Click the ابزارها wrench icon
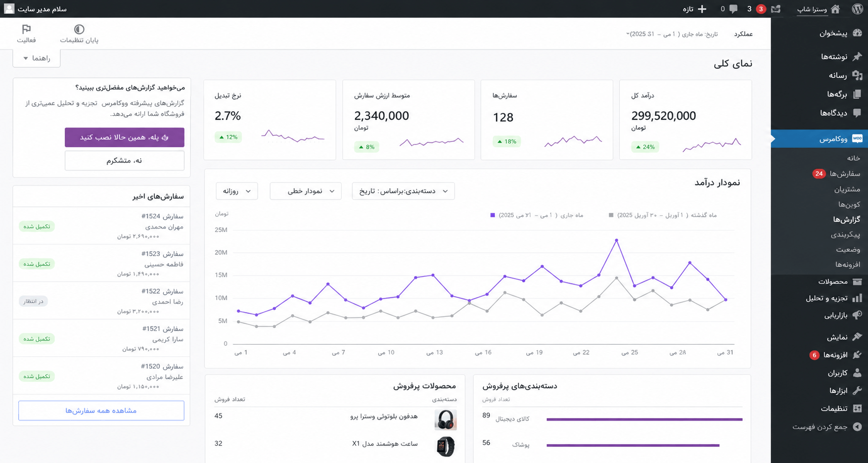Screen dimensions: 868x463 point(857,391)
